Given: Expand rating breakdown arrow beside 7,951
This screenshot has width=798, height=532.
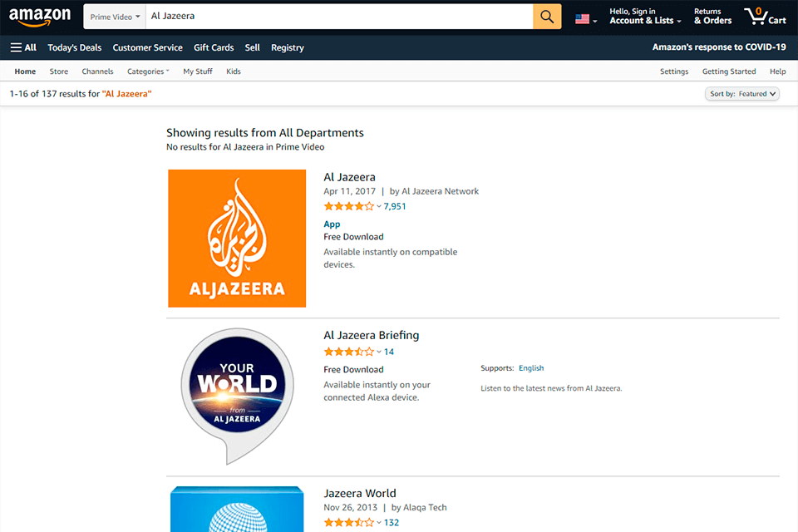Looking at the screenshot, I should point(379,206).
